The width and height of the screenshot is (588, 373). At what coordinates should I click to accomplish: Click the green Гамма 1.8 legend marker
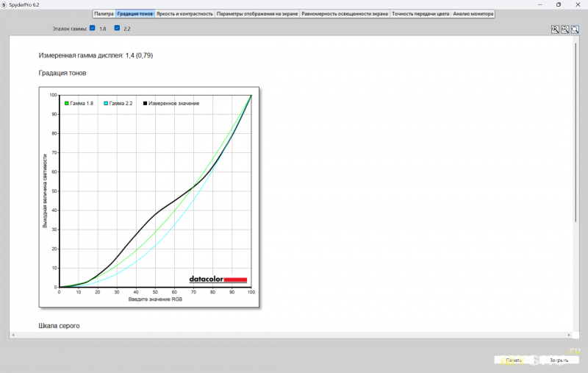67,104
